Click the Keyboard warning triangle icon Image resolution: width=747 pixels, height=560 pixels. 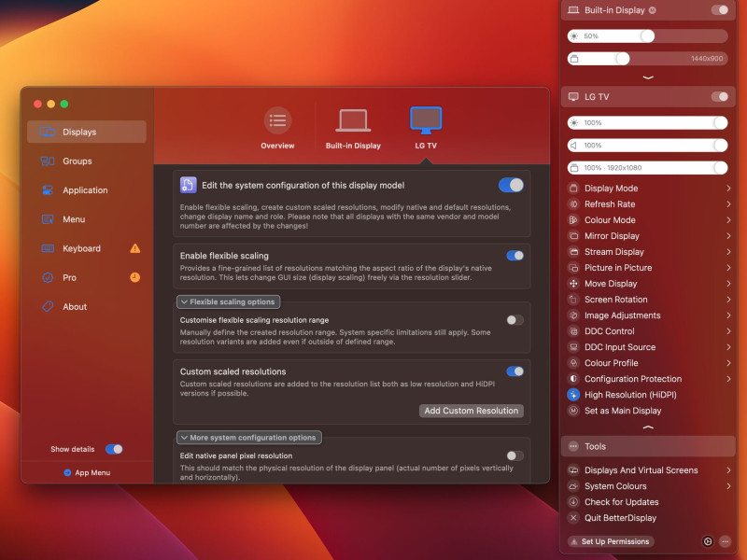[x=135, y=248]
